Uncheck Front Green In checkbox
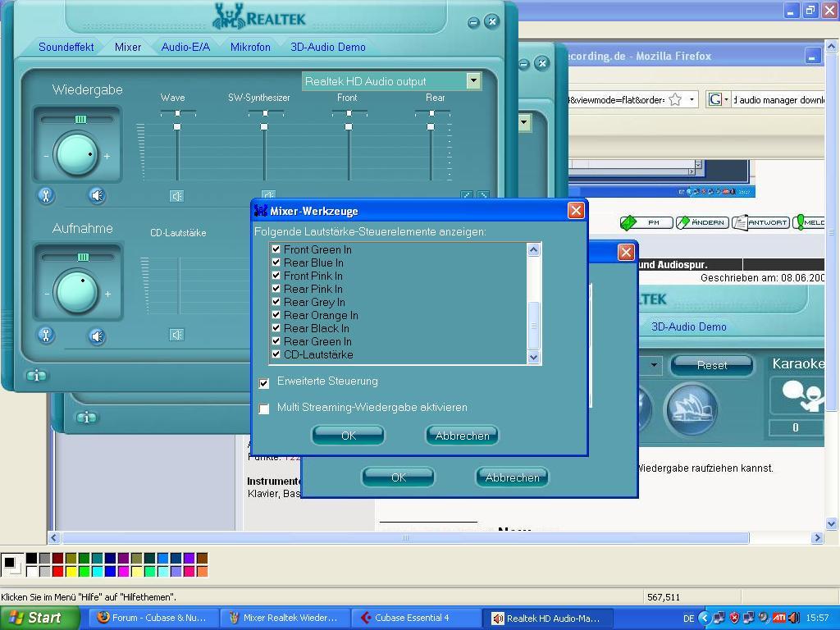The image size is (840, 630). 276,249
